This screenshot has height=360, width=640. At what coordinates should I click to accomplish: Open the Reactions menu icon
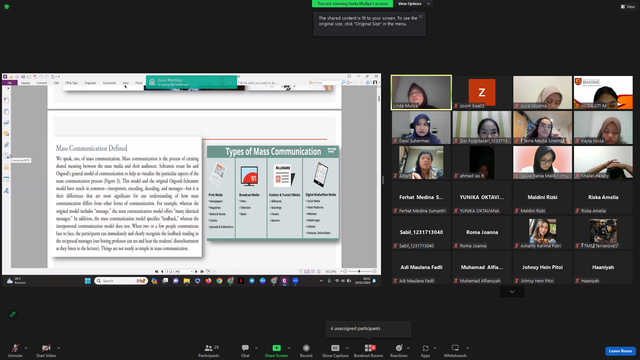[x=399, y=348]
